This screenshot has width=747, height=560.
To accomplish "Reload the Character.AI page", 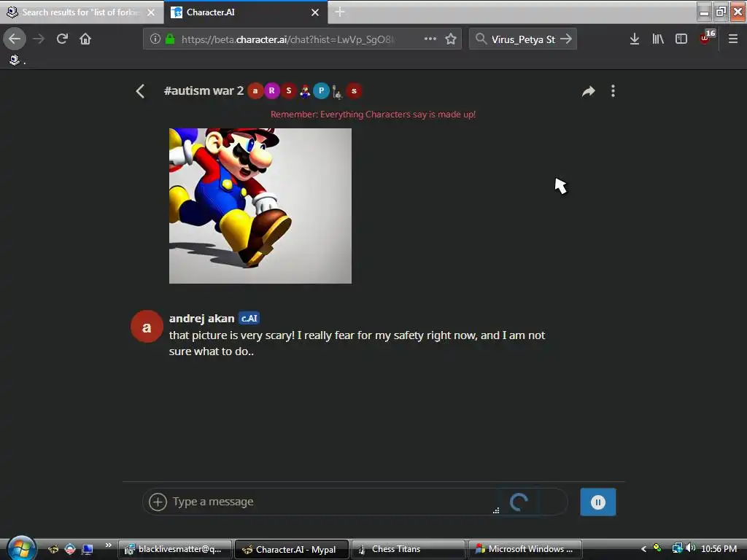I will coord(62,39).
